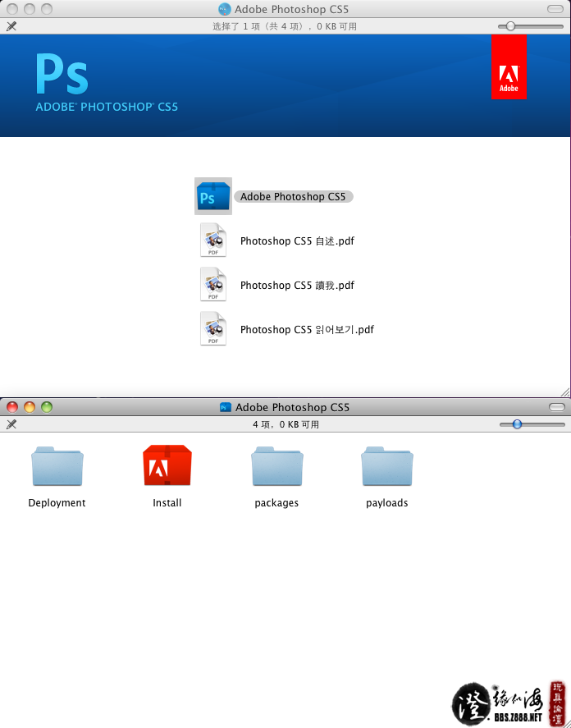Click the Photoshop CS5 讀我.pdf file icon

click(213, 284)
